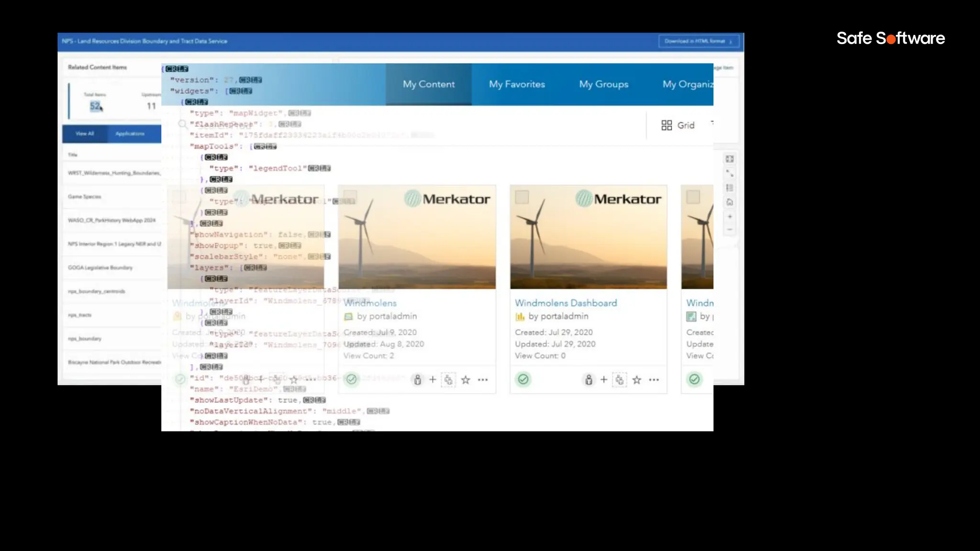Select the Windmolens Dashboard card checkbox
The image size is (980, 551).
click(522, 197)
